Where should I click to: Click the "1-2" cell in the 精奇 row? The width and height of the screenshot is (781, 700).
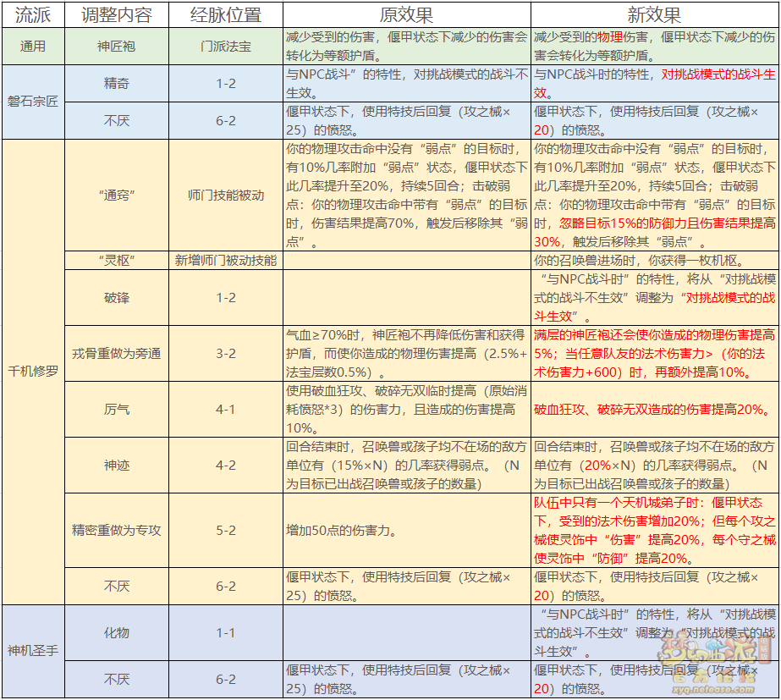tap(226, 83)
